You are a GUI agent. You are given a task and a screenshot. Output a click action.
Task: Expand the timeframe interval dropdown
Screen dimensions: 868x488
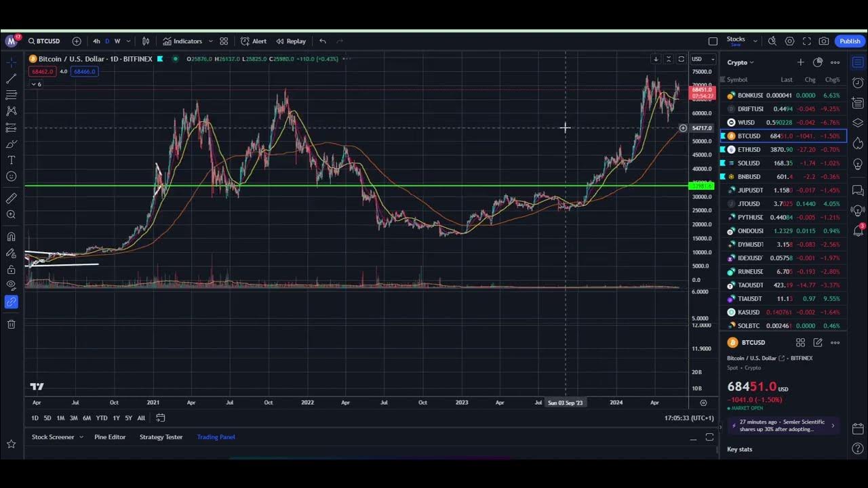click(x=128, y=41)
